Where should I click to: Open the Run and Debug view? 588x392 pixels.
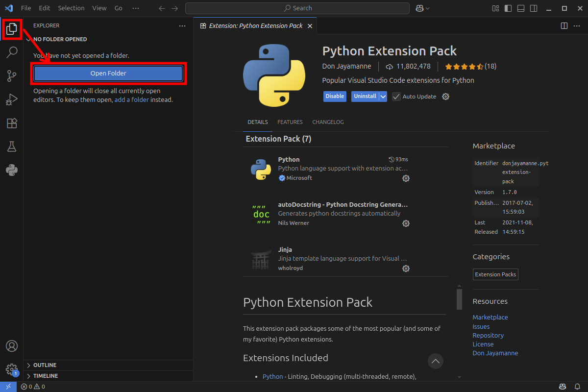coord(11,99)
